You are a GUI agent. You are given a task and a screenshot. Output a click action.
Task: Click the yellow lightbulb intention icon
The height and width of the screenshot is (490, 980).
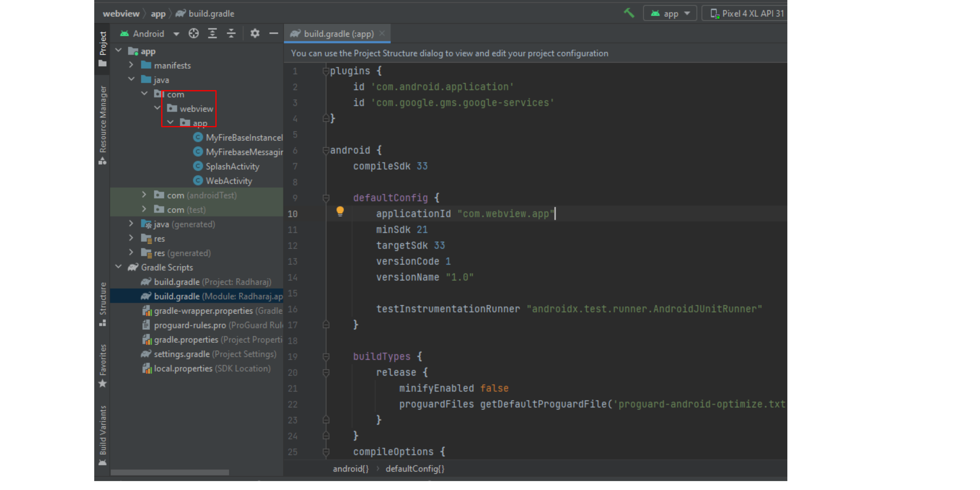pos(340,212)
